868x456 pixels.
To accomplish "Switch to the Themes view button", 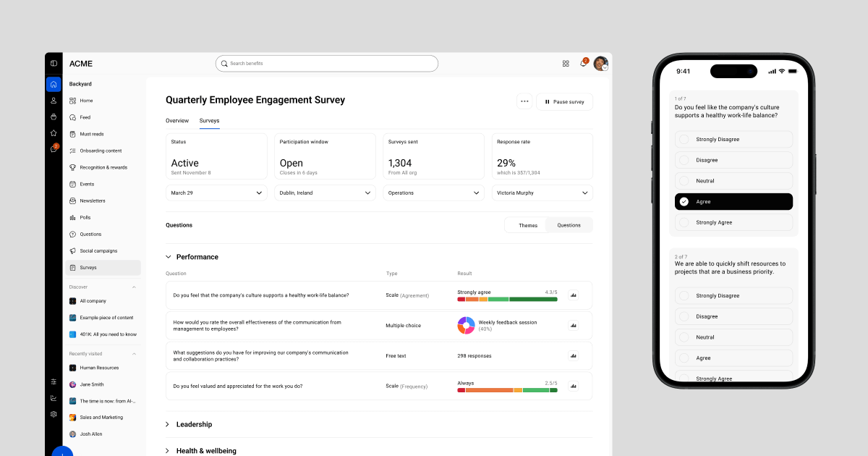I will (527, 225).
